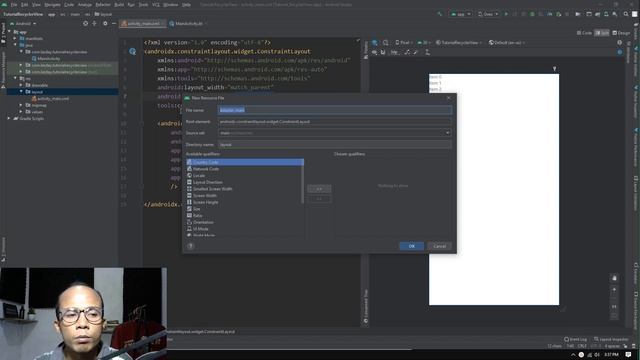Image resolution: width=640 pixels, height=360 pixels.
Task: Open the Event Log panel
Action: coord(576,339)
